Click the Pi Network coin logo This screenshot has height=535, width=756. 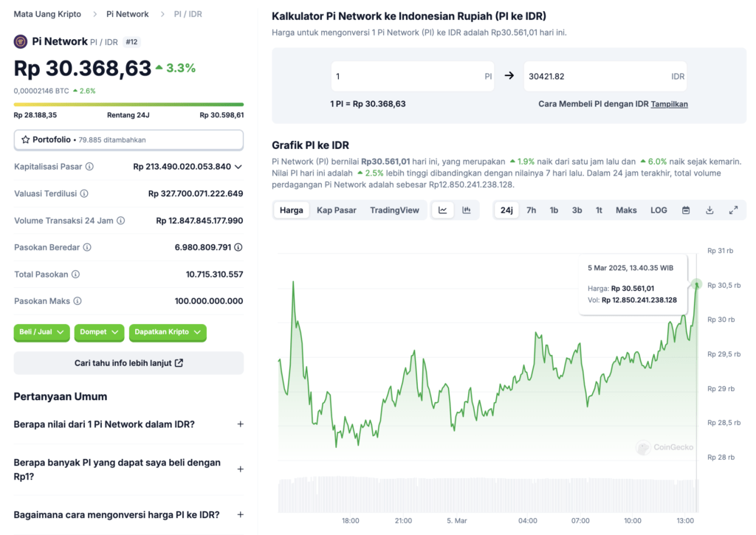tap(20, 42)
